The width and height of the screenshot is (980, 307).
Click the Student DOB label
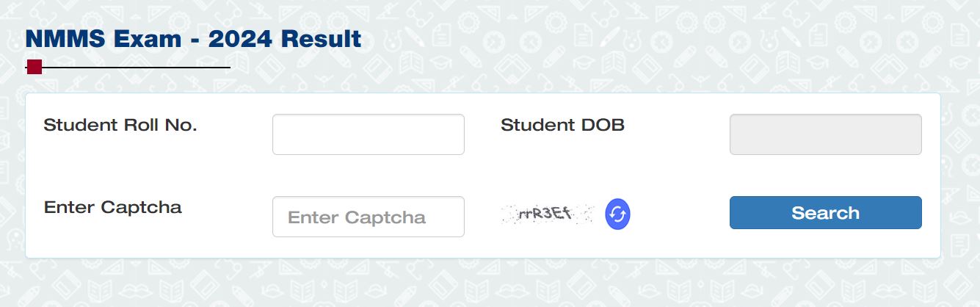tap(562, 125)
